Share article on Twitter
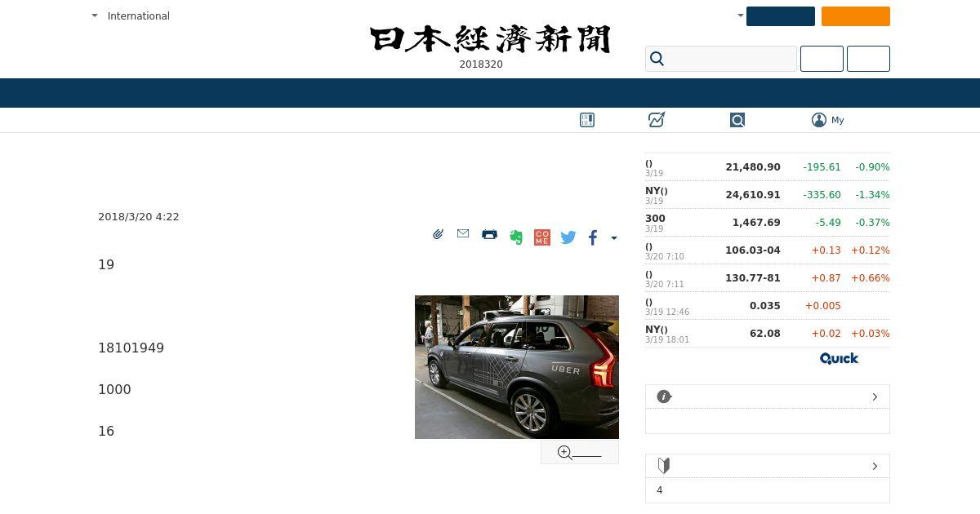This screenshot has height=514, width=980. coord(568,237)
